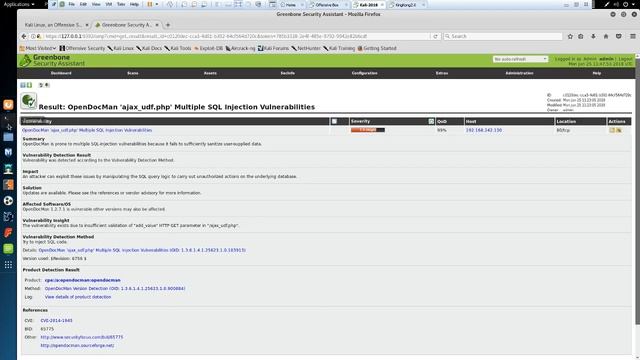Image resolution: width=640 pixels, height=360 pixels.
Task: Click the Firefox home icon
Action: 606,36
